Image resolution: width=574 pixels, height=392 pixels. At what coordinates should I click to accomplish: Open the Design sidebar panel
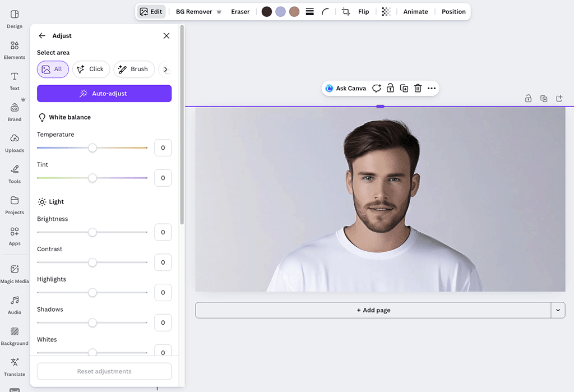coord(15,19)
